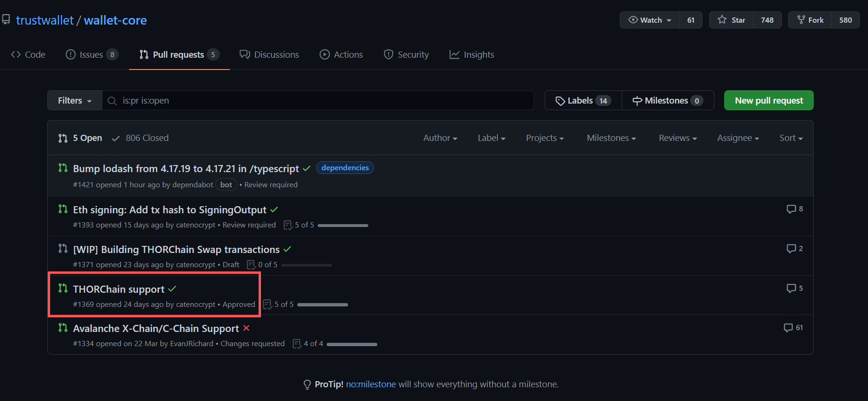
Task: Open the Security tab
Action: click(407, 54)
